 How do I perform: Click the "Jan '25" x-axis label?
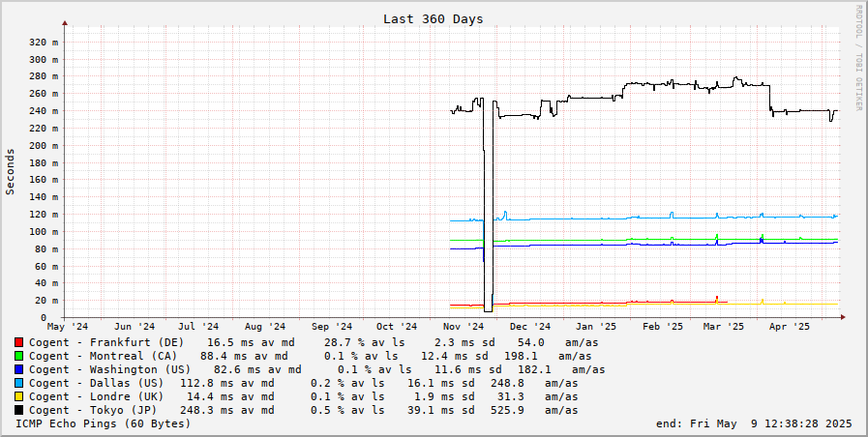[x=596, y=327]
